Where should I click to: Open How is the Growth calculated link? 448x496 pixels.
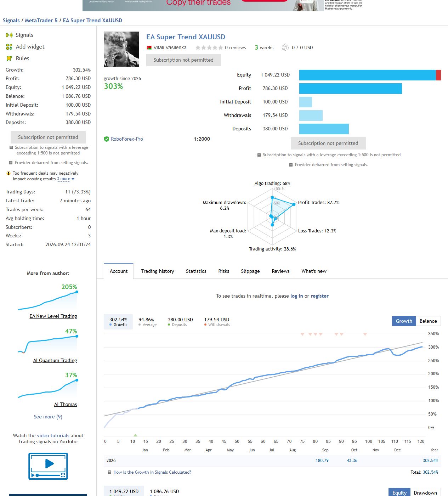coord(152,472)
